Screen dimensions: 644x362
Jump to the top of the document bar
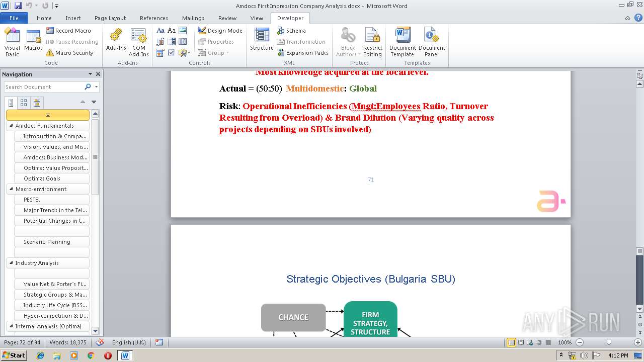[48, 115]
